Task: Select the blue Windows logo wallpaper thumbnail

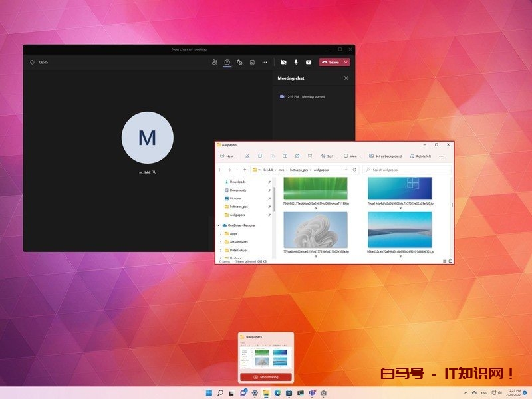Action: pos(400,188)
